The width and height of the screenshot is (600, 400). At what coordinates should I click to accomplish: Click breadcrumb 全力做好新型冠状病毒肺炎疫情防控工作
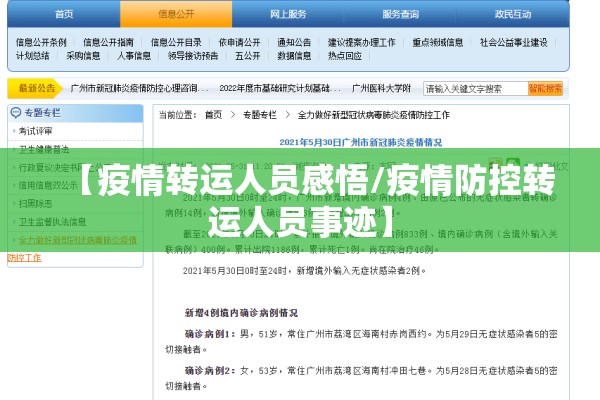(373, 115)
